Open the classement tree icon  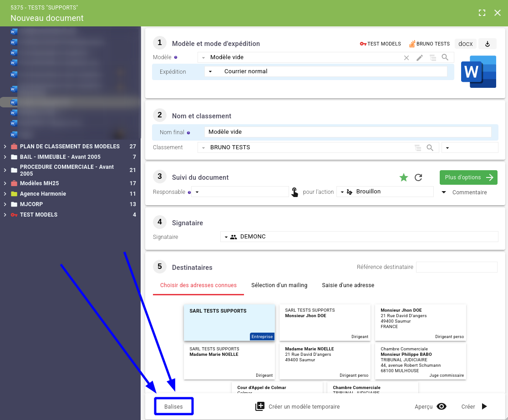[418, 148]
